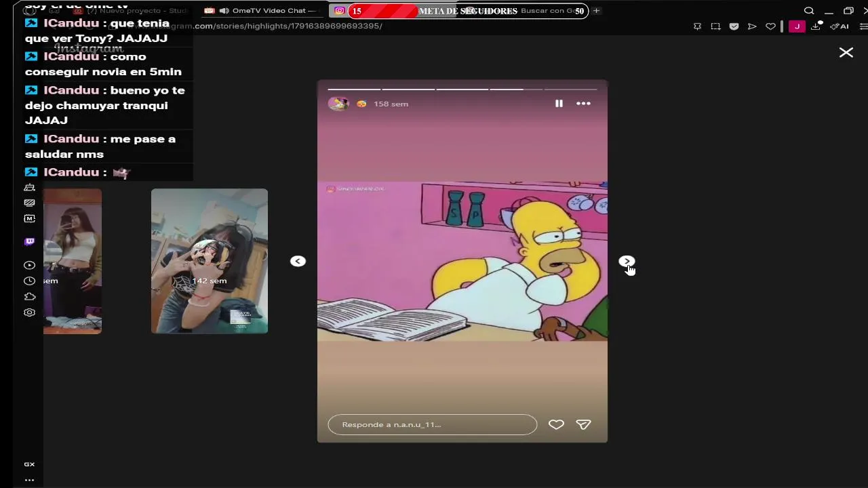Click the shield ad-blocker icon
The image size is (868, 488).
pos(734,26)
